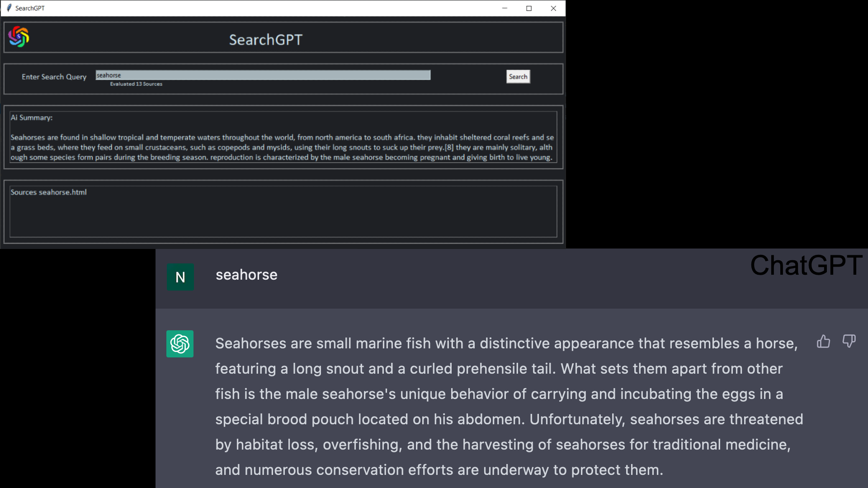This screenshot has height=488, width=868.
Task: Click the seahorse search query field
Action: coord(263,75)
